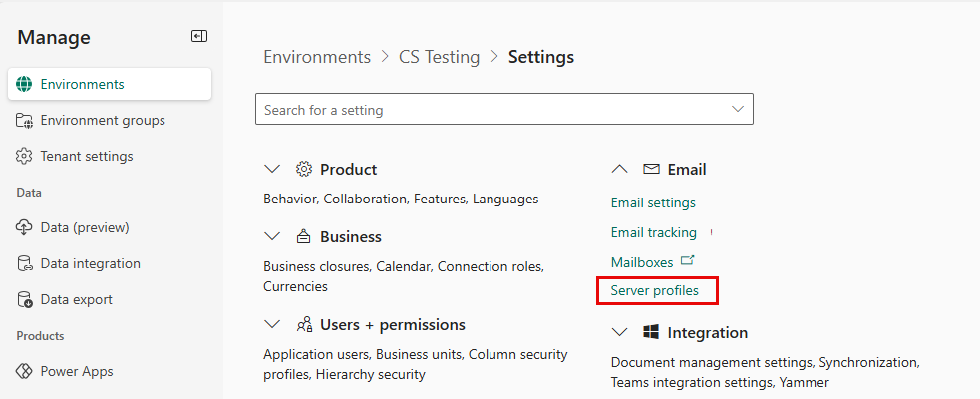The height and width of the screenshot is (399, 980).
Task: Open the Email settings link
Action: click(653, 202)
